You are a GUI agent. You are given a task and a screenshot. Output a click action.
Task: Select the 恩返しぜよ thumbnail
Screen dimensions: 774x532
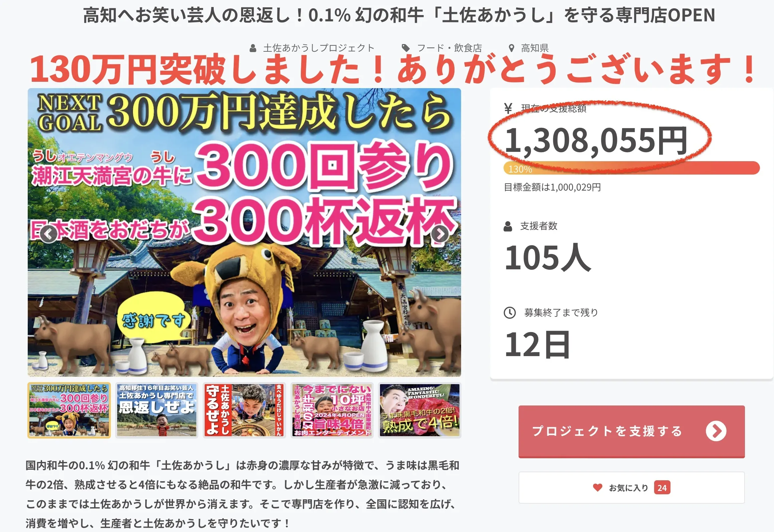coord(157,410)
